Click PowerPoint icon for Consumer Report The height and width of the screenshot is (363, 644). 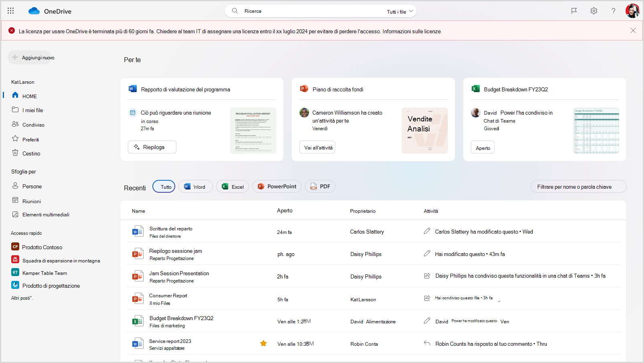click(x=138, y=299)
